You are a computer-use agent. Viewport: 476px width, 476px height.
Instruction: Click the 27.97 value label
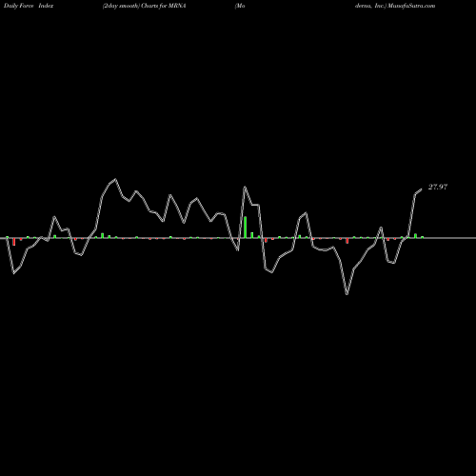[x=438, y=187]
